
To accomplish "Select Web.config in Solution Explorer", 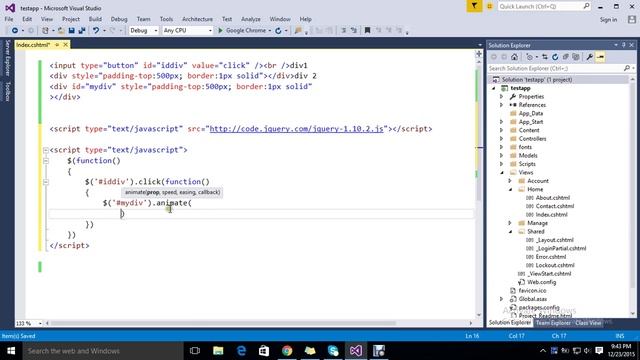I will pyautogui.click(x=541, y=282).
